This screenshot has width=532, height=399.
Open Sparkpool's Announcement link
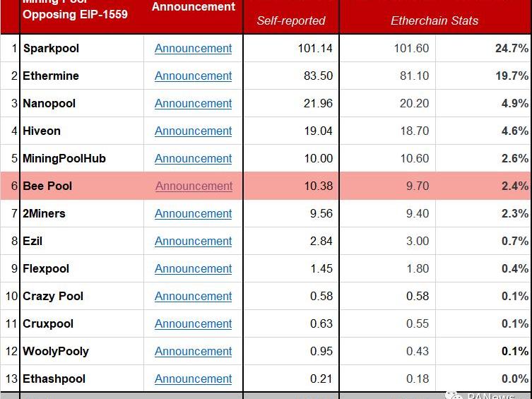click(193, 49)
